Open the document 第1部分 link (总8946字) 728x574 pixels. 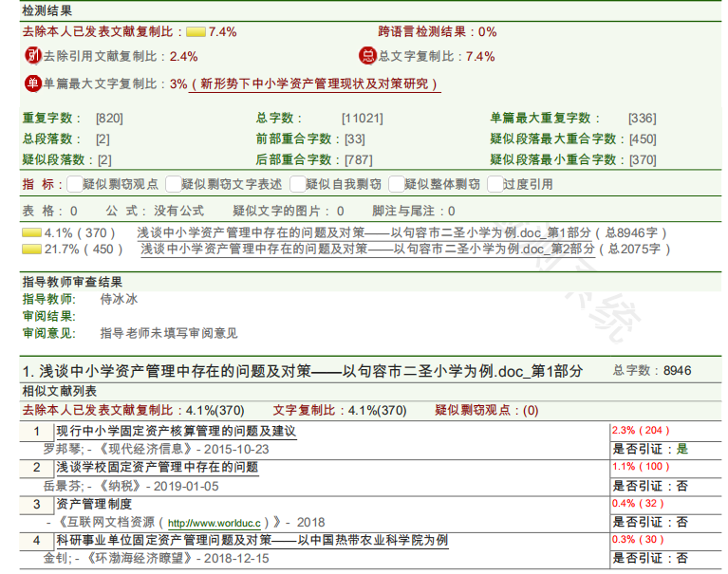click(364, 232)
